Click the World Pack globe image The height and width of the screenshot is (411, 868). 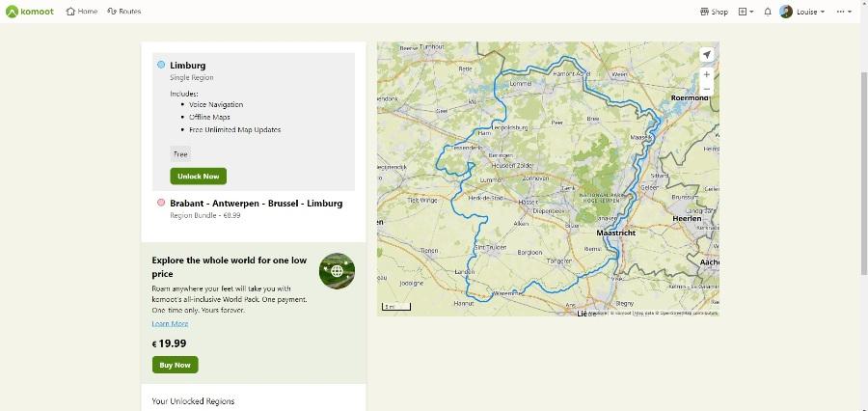click(338, 271)
